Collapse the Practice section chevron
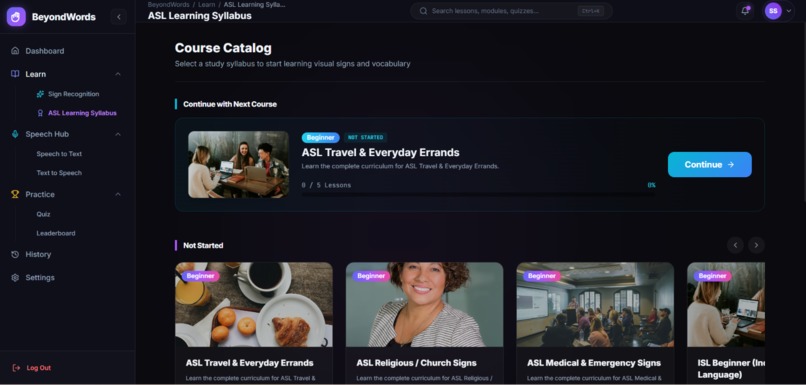The image size is (806, 385). (118, 194)
